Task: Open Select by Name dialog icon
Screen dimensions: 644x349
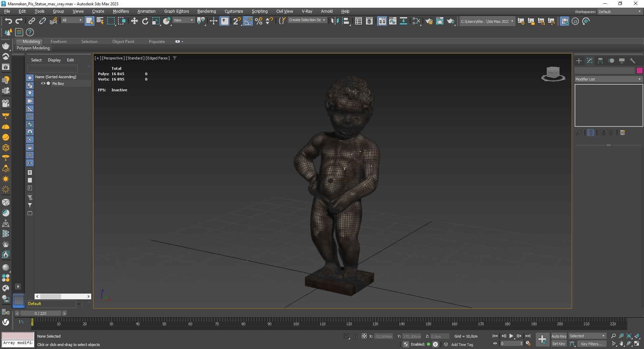Action: coord(100,21)
